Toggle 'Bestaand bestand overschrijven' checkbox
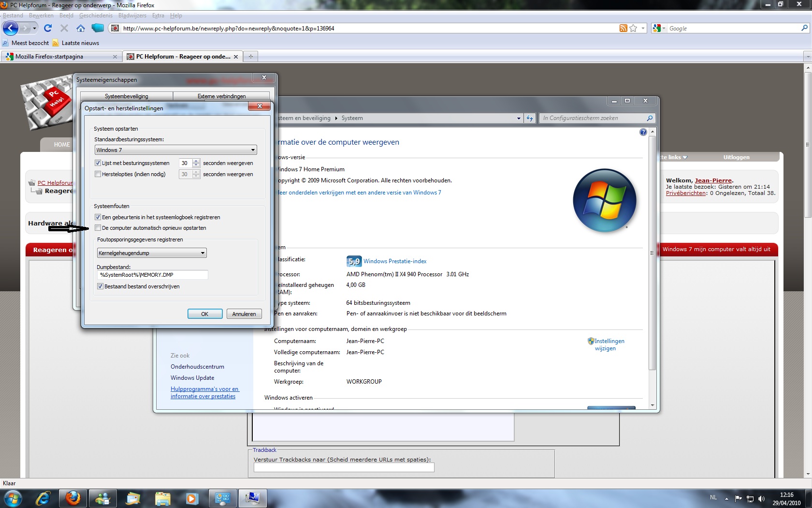The width and height of the screenshot is (812, 508). 100,286
